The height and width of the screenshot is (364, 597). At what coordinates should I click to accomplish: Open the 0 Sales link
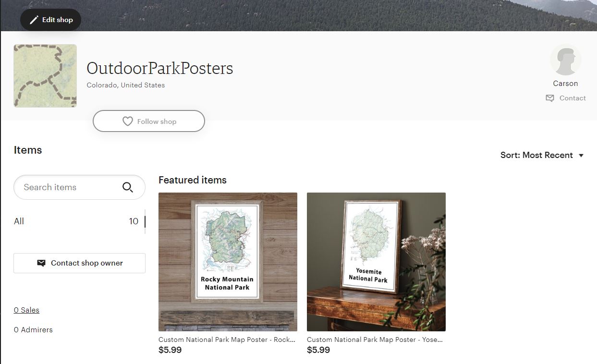(26, 310)
